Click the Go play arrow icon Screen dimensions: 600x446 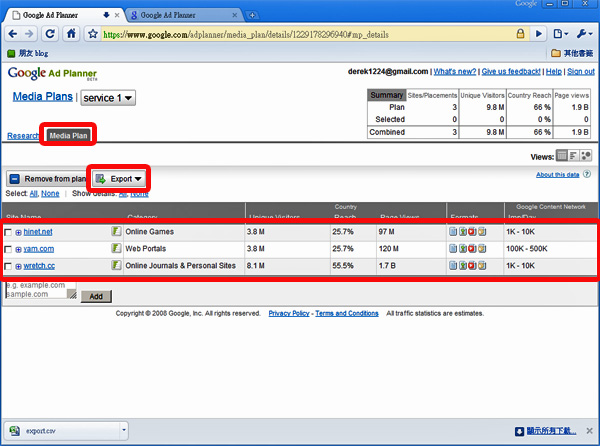tap(538, 34)
